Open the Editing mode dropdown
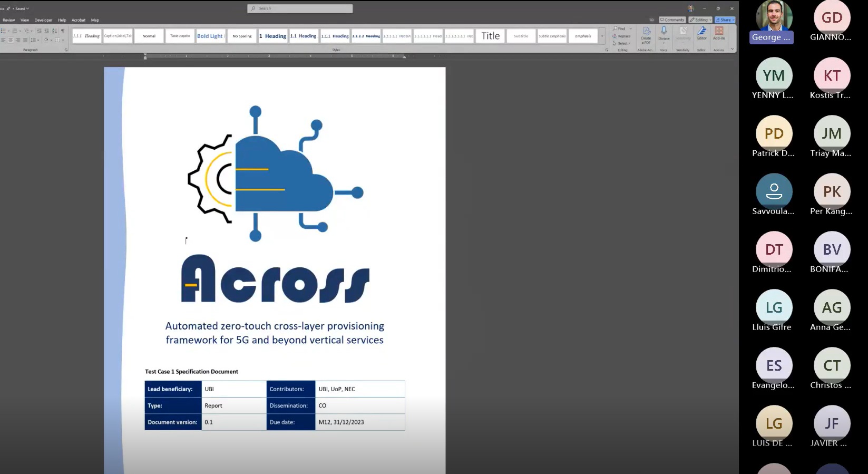 (x=700, y=20)
